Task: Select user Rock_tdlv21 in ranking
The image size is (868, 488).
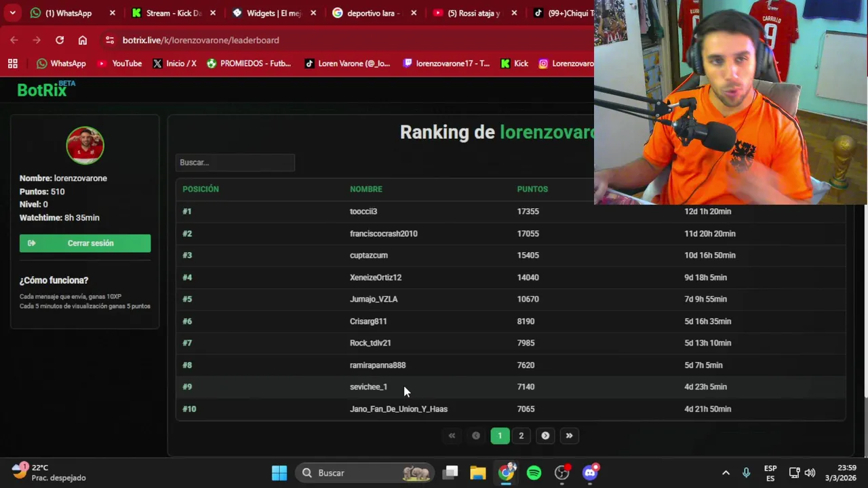Action: coord(370,343)
